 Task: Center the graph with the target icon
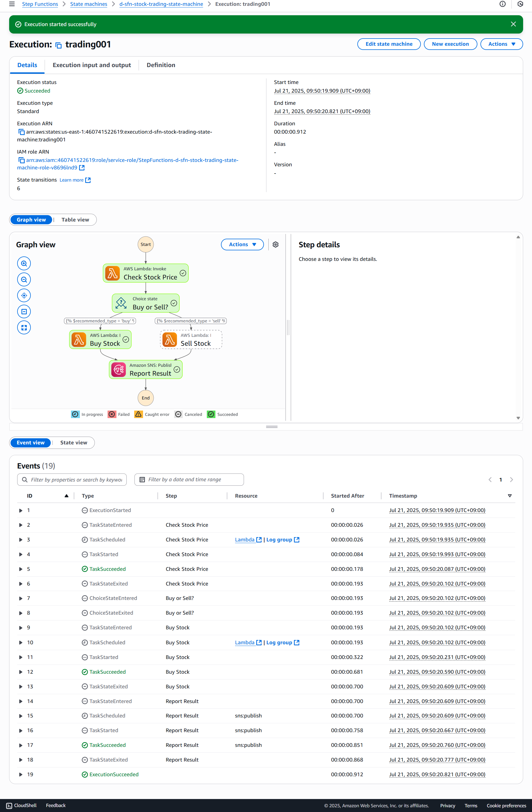[24, 296]
